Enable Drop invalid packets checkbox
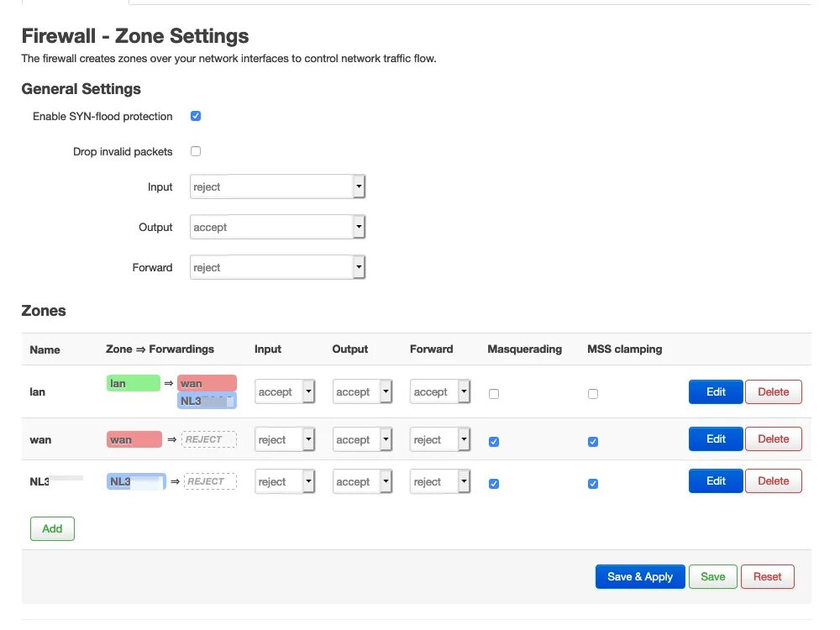 coord(196,151)
